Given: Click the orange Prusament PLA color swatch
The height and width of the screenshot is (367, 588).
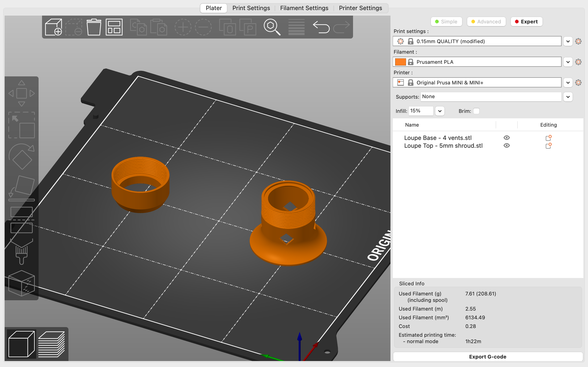Looking at the screenshot, I should pos(400,62).
